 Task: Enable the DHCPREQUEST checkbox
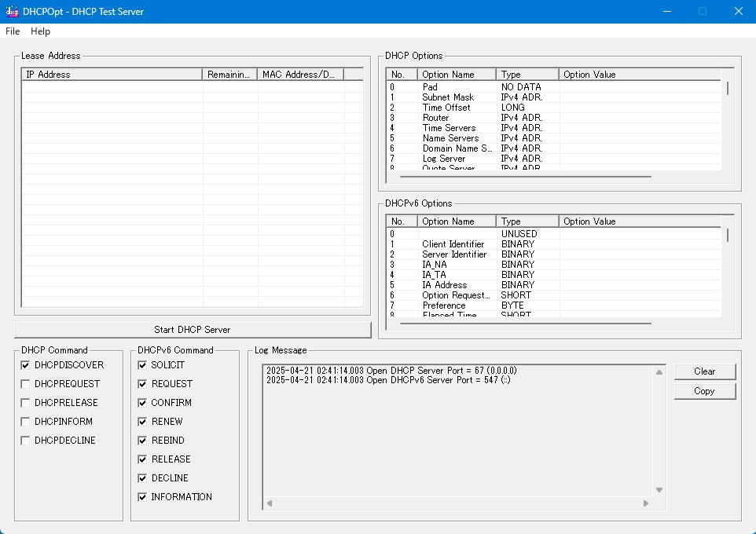(x=26, y=384)
